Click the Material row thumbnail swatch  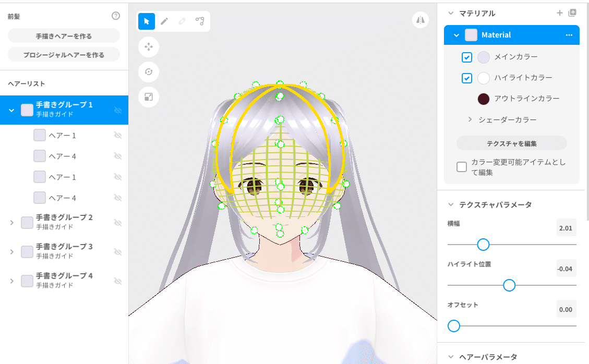click(471, 35)
